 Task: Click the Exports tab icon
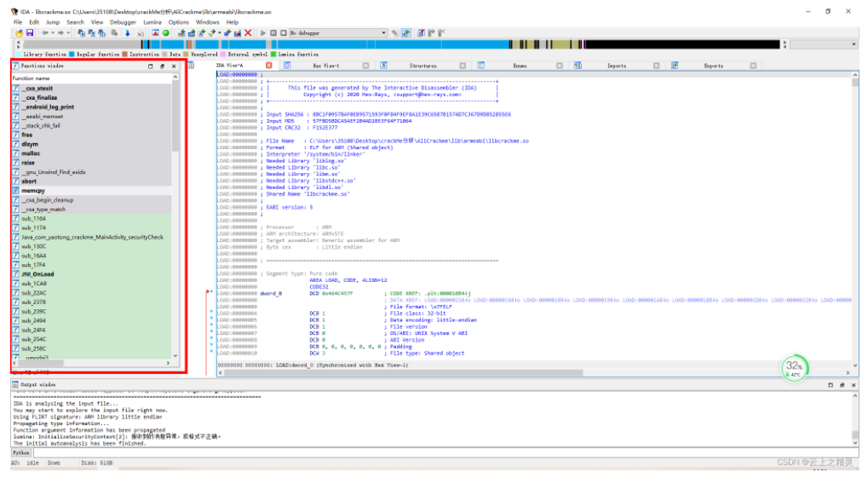[x=675, y=66]
